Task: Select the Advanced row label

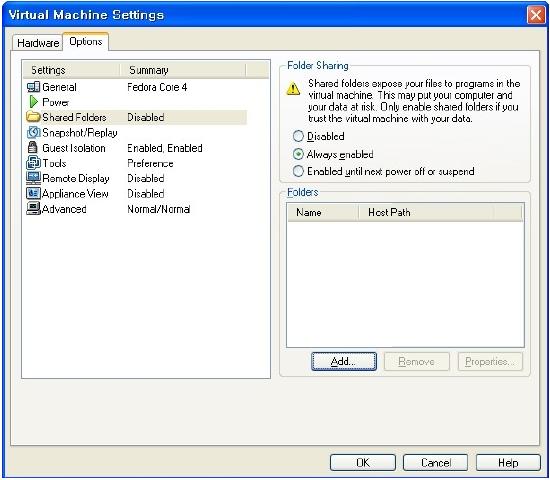Action: point(64,209)
